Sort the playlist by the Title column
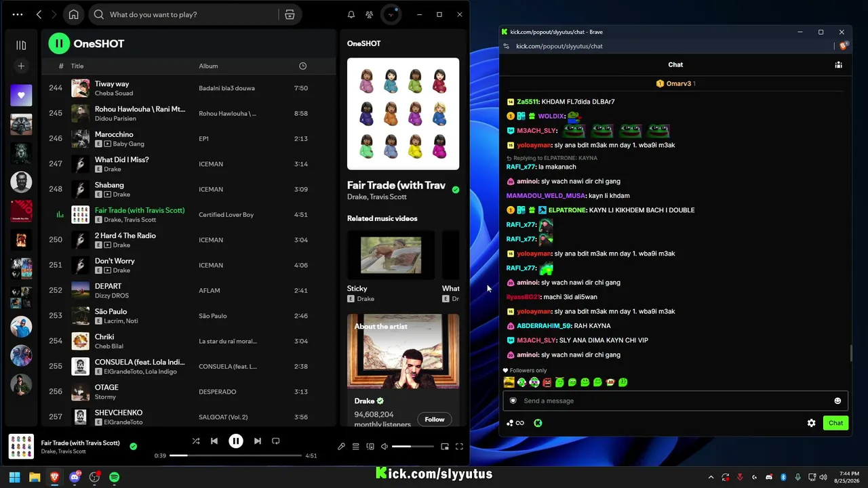This screenshot has height=488, width=868. pos(77,66)
